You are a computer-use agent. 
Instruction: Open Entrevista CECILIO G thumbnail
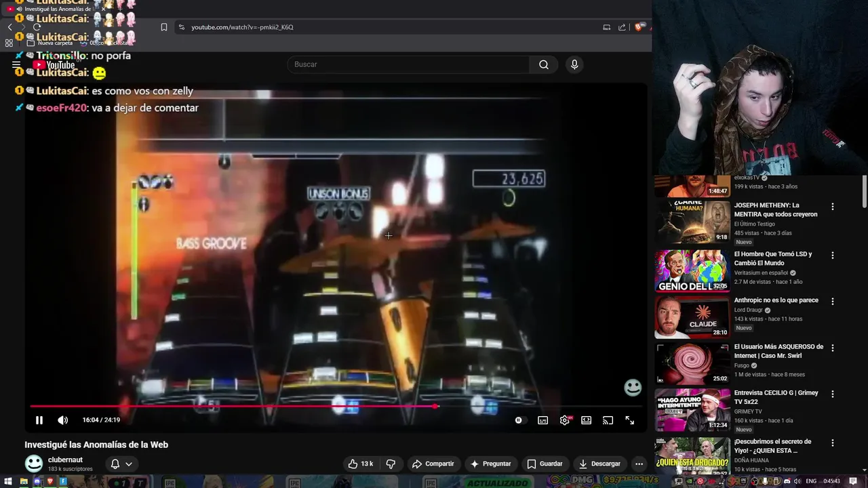tap(692, 409)
